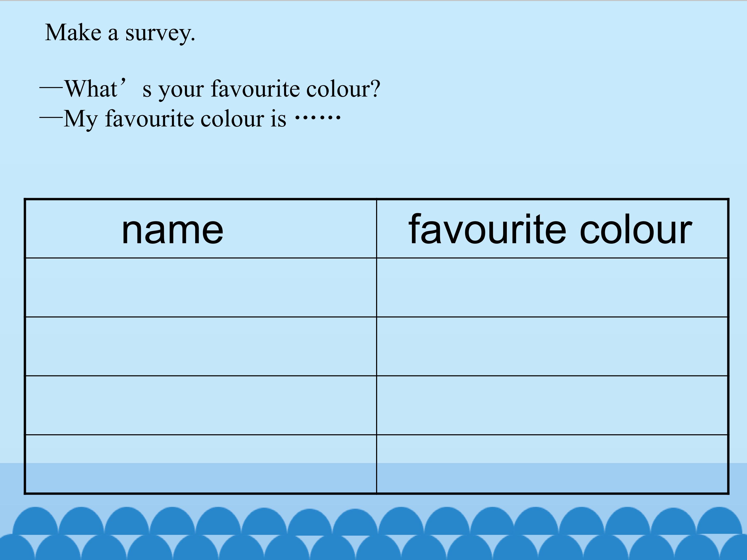Click the ellipsis dots after 'colour is'
The image size is (747, 560).
click(x=317, y=118)
